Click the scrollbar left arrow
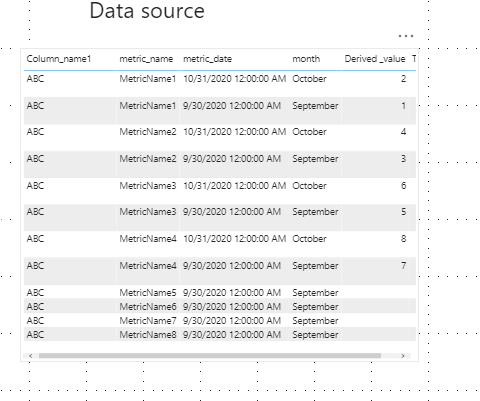This screenshot has height=401, width=480. coord(31,356)
